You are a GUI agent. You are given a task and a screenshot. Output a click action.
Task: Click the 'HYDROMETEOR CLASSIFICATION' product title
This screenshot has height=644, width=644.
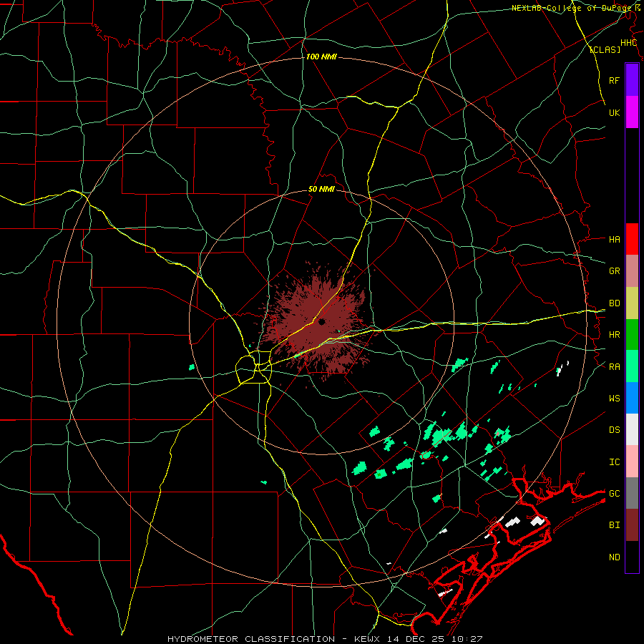[x=251, y=639]
